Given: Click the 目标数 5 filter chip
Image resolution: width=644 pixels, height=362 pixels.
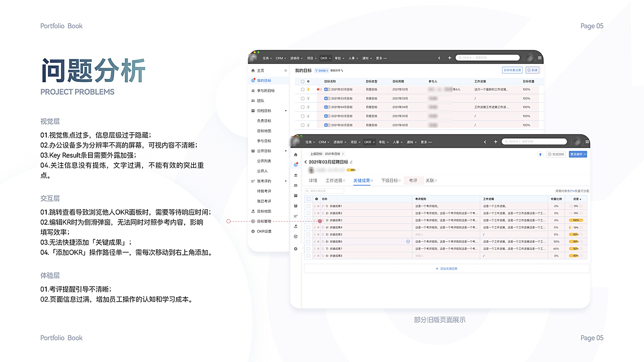Looking at the screenshot, I should pos(321,70).
